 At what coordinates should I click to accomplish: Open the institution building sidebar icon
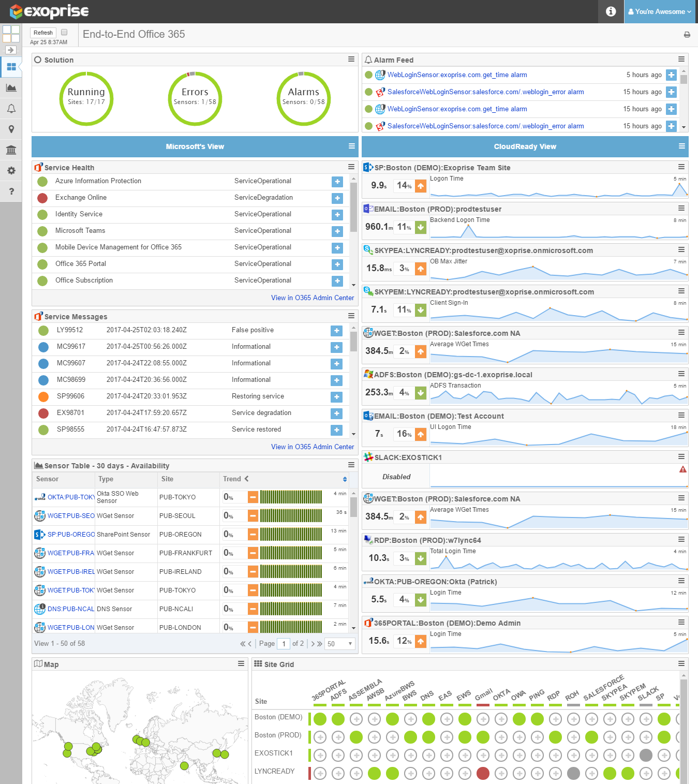coord(11,150)
